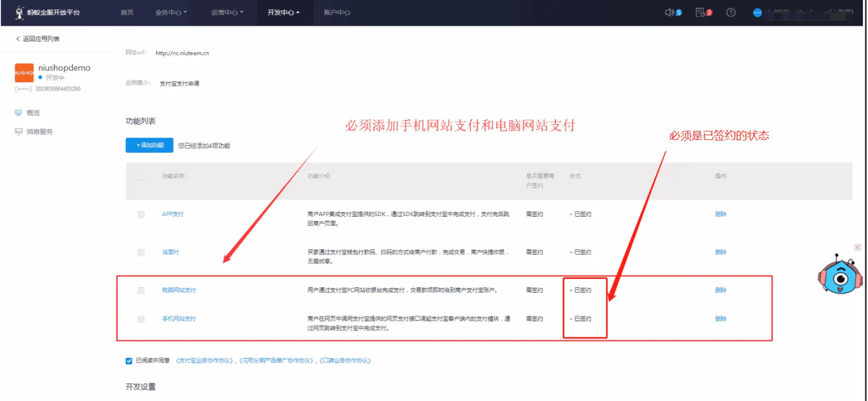
Task: Click the 概览 monitor icon in sidebar
Action: click(18, 113)
